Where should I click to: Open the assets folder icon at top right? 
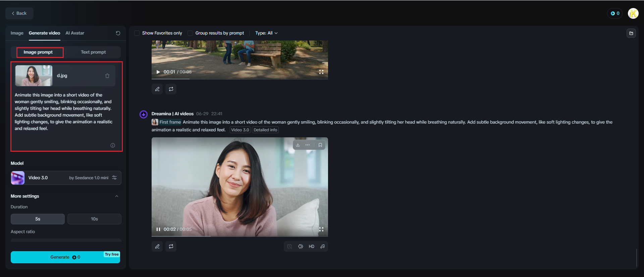click(x=631, y=33)
